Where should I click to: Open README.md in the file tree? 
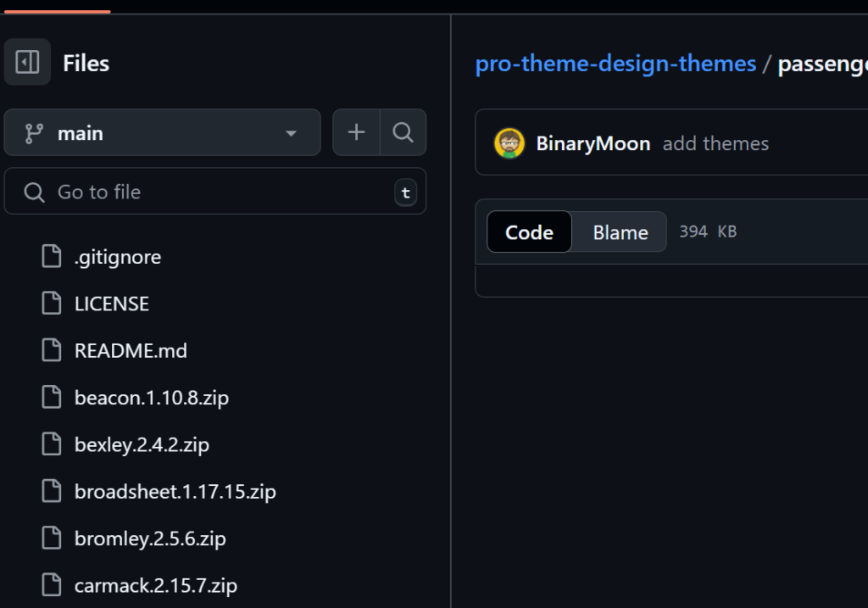tap(131, 350)
